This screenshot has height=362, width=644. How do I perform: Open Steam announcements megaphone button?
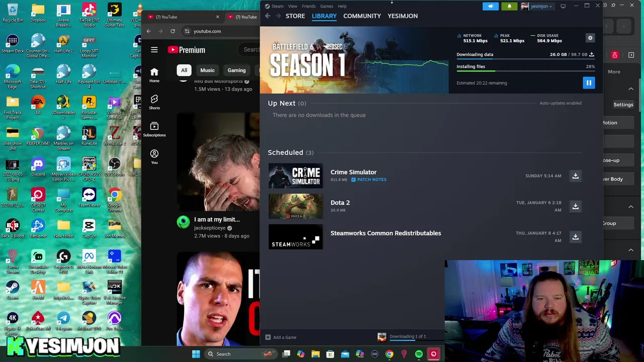(491, 6)
